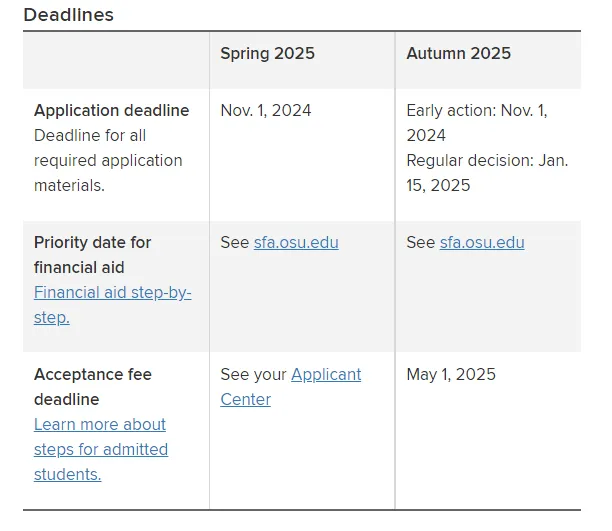Click 'Deadline for all required application materials' text
The width and height of the screenshot is (612, 531).
tap(108, 160)
